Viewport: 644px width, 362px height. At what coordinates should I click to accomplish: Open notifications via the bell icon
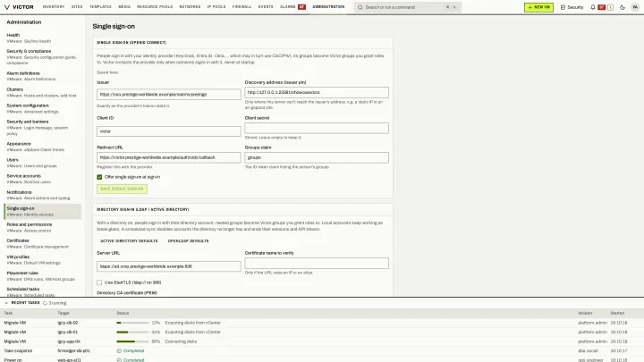point(593,7)
